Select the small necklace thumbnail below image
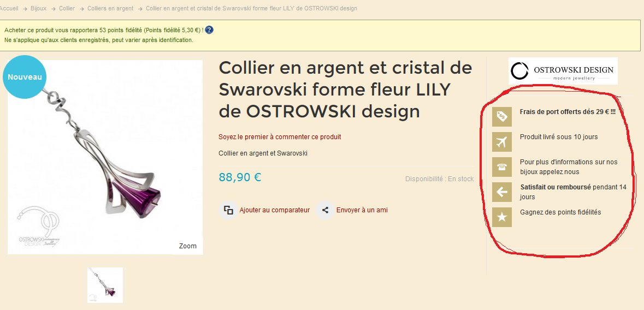This screenshot has height=310, width=644. click(x=105, y=285)
